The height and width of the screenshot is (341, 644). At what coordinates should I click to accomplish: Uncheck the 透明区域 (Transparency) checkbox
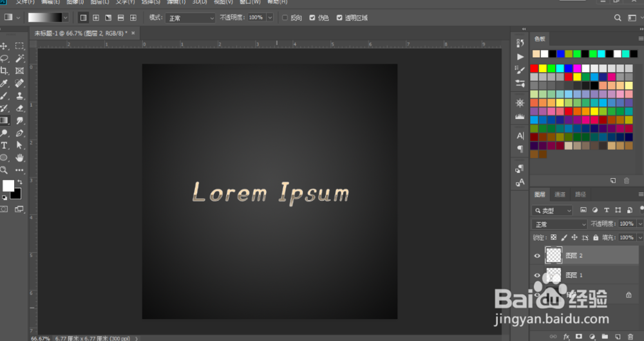point(339,17)
